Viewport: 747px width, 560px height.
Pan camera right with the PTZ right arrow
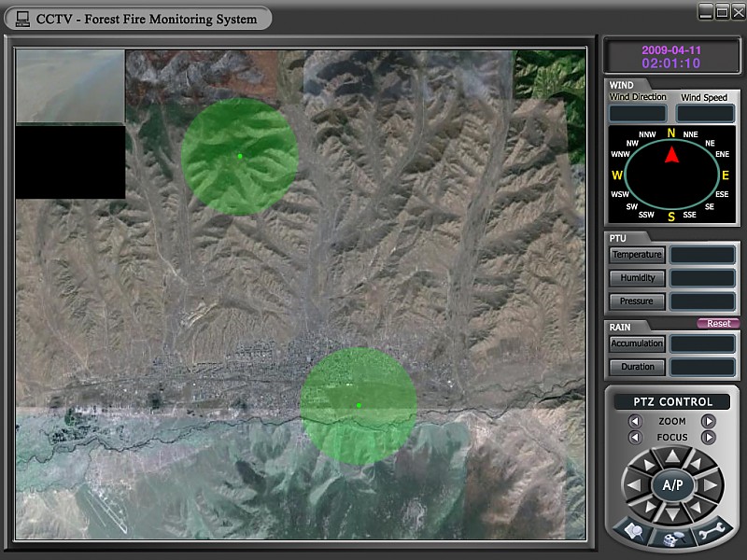[x=712, y=485]
